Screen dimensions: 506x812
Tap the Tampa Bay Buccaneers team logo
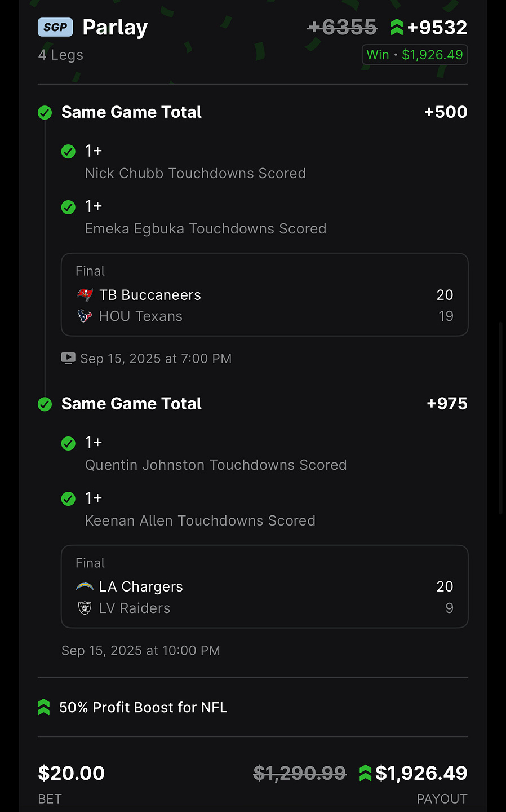85,294
